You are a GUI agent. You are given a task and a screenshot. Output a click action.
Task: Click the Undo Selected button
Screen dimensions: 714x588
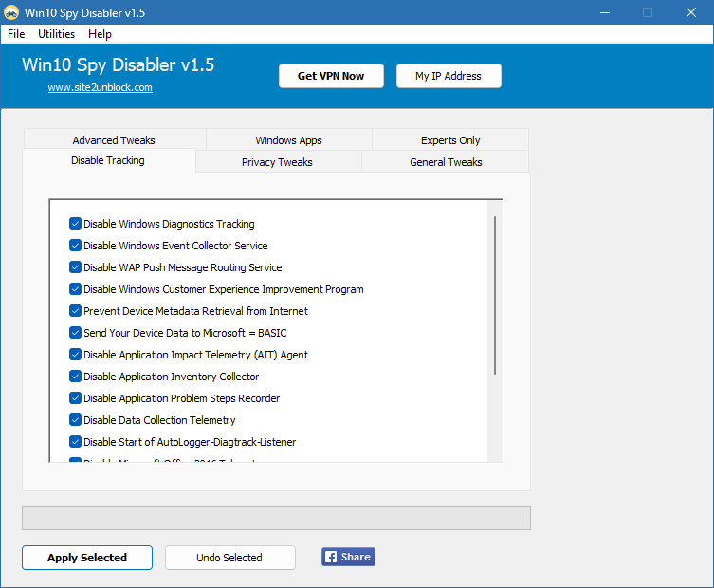(230, 558)
